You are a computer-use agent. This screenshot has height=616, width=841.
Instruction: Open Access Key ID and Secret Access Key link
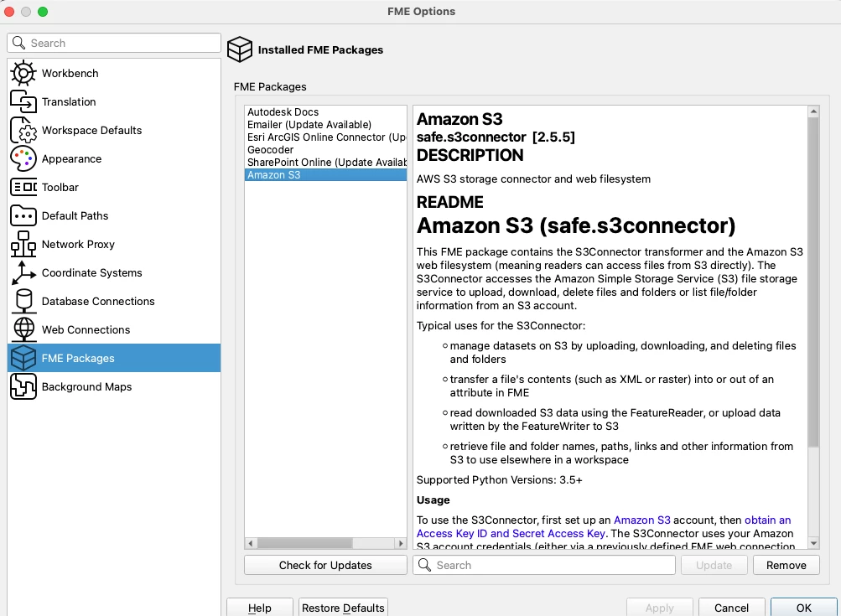(511, 533)
